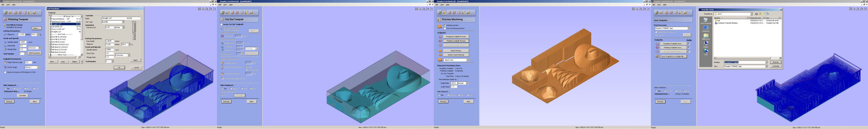Click material size step icon in Cut Out Toolpath window

228,13
